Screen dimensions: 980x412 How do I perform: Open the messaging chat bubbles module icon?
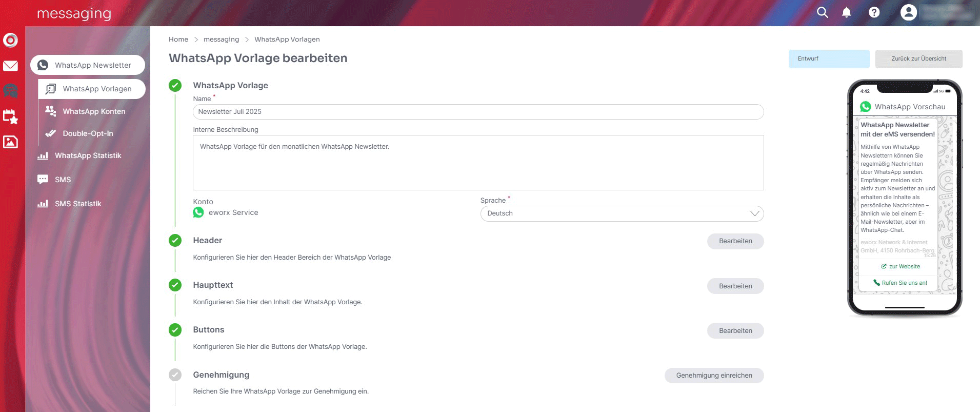point(10,91)
